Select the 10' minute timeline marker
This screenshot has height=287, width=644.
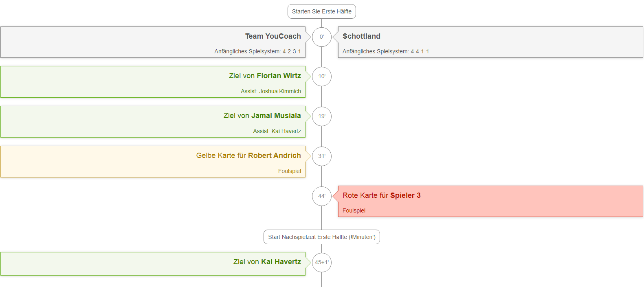pyautogui.click(x=322, y=77)
